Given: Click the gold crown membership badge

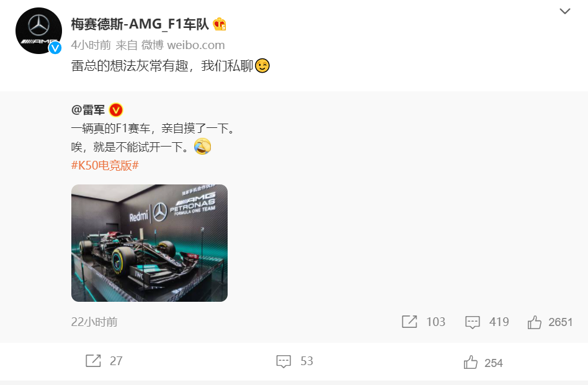Looking at the screenshot, I should coord(220,24).
